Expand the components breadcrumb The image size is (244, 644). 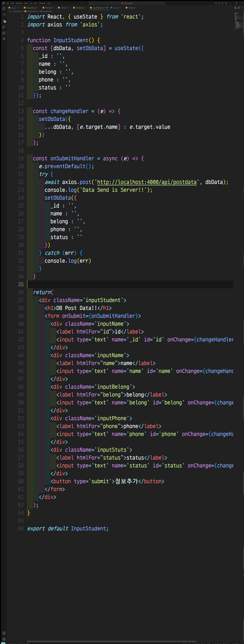pyautogui.click(x=18, y=11)
